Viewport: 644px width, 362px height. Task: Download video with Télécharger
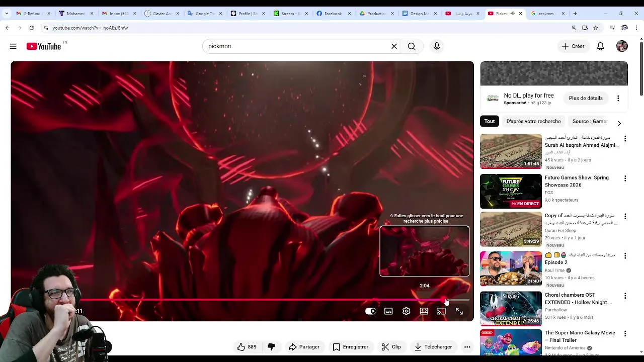tap(433, 347)
